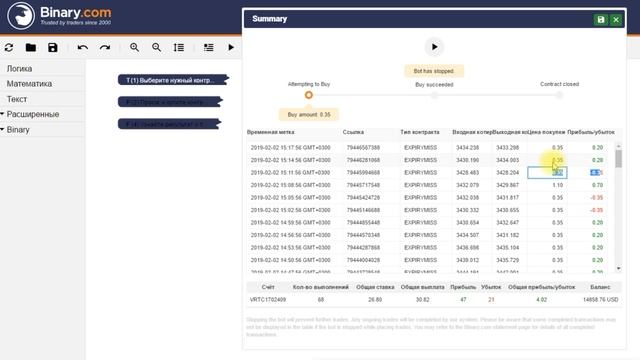Screen dimensions: 640x360
Task: Undo the last action
Action: point(82,47)
